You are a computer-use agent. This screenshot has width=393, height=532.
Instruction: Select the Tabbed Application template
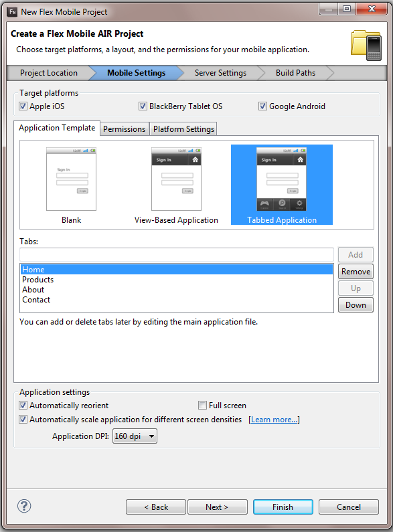282,185
